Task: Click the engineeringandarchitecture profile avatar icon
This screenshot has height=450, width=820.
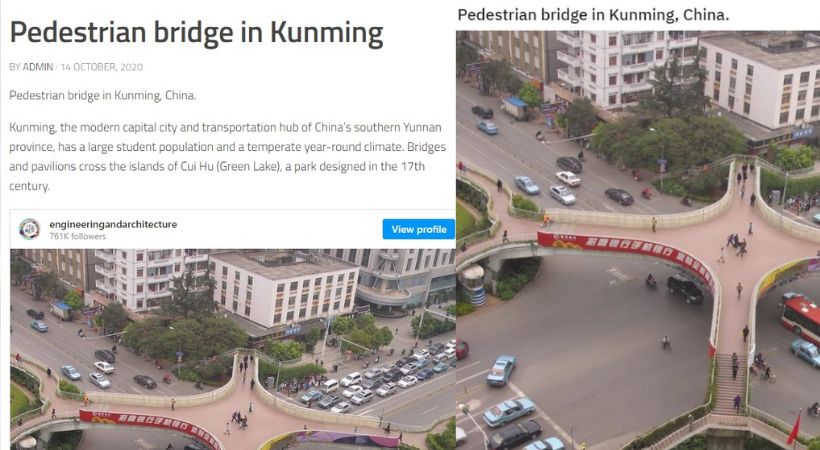Action: pyautogui.click(x=29, y=229)
